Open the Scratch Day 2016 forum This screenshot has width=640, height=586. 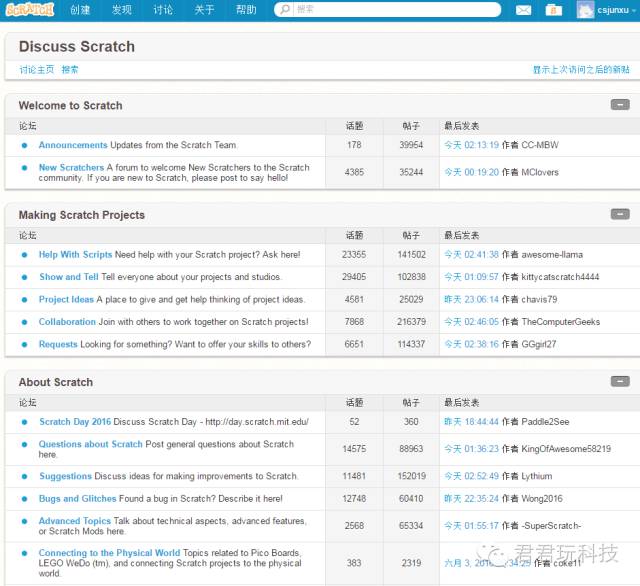pyautogui.click(x=75, y=422)
